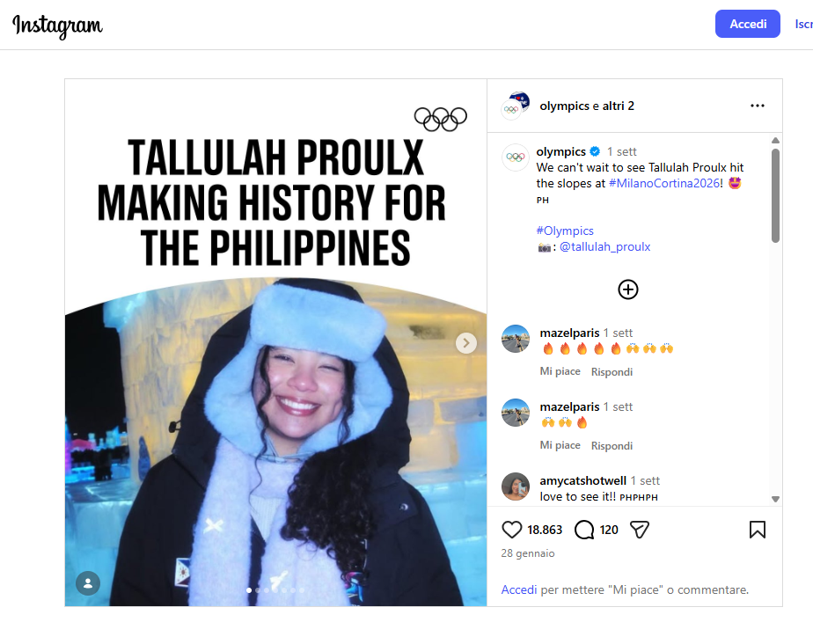
Task: Open the #Olympics hashtag link
Action: click(x=565, y=231)
